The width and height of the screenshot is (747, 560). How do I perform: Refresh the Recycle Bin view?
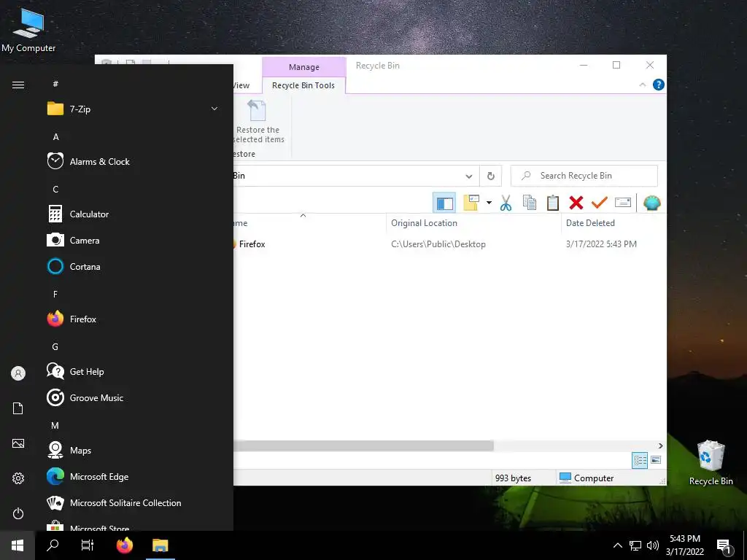click(x=491, y=176)
